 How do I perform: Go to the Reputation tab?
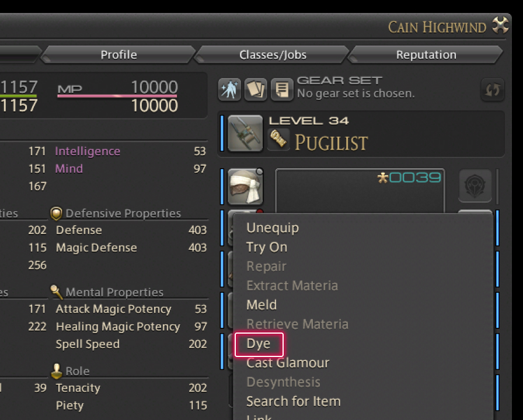(x=426, y=55)
